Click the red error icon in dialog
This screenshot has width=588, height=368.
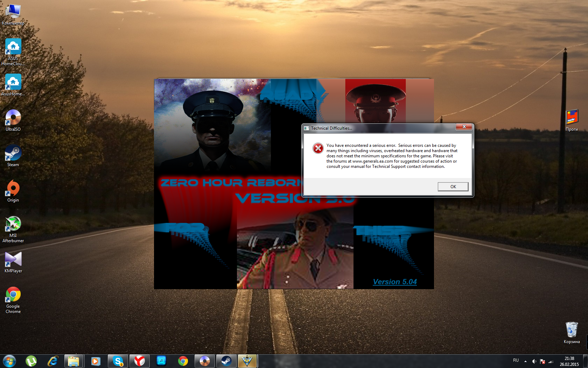click(318, 148)
